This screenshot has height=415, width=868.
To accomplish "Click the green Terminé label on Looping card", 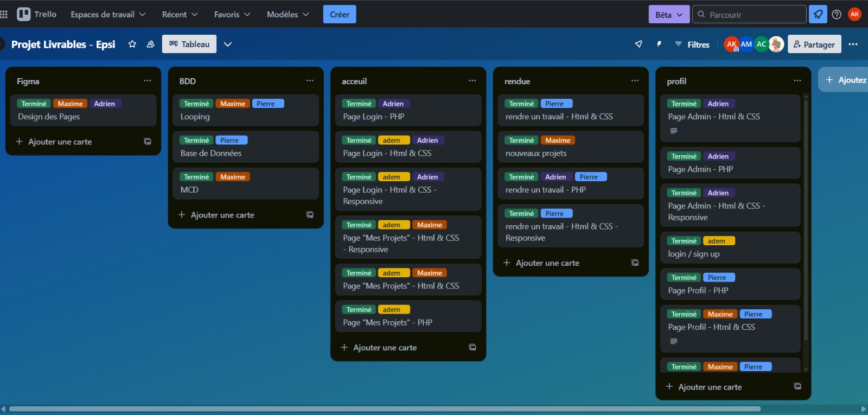I will pyautogui.click(x=196, y=104).
